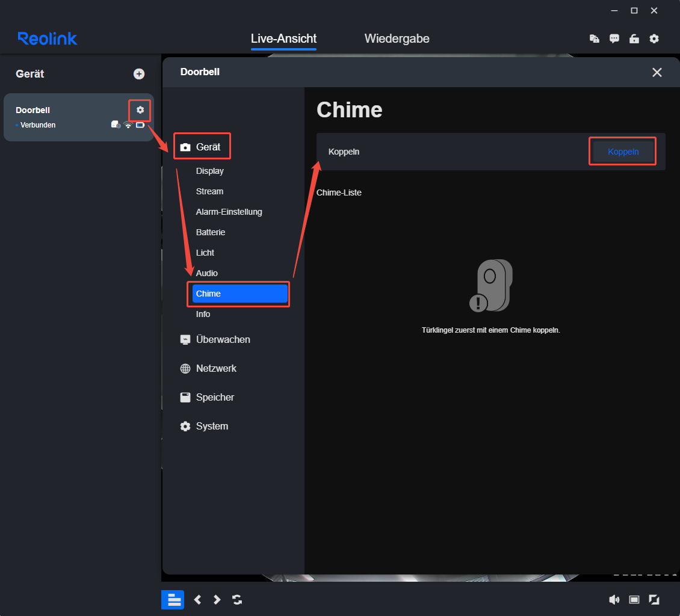Image resolution: width=680 pixels, height=616 pixels.
Task: Mute the speaker volume icon
Action: [x=614, y=600]
